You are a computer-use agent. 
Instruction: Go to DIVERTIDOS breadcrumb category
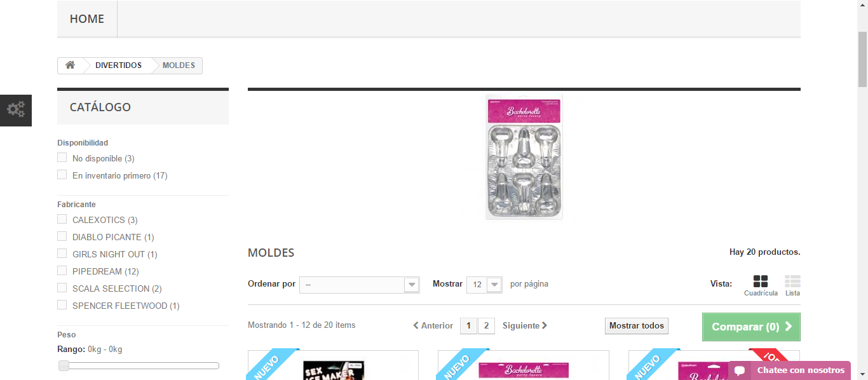(x=119, y=65)
